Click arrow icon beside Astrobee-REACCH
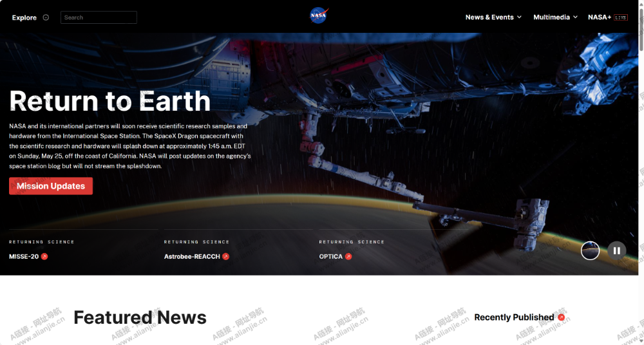 tap(225, 257)
